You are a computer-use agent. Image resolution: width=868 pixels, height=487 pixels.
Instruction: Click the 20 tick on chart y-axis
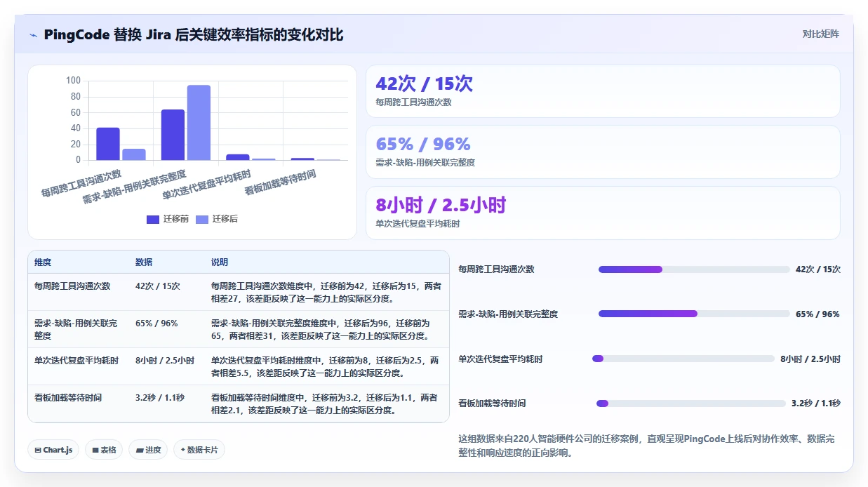tap(76, 144)
